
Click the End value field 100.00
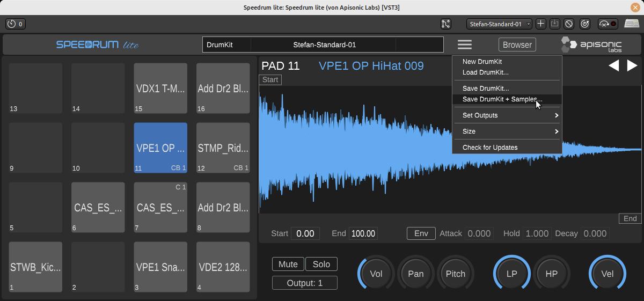pyautogui.click(x=363, y=233)
